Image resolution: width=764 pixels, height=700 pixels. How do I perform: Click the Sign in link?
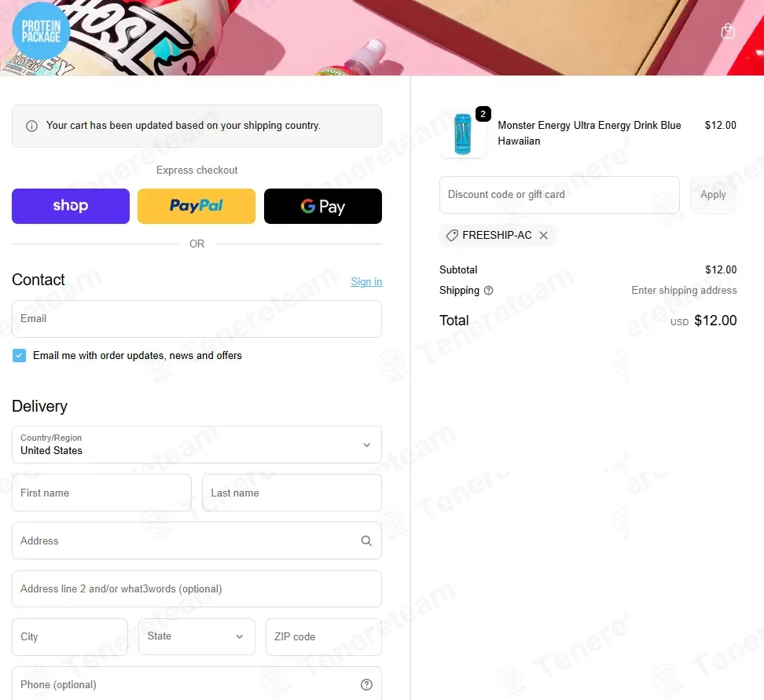pyautogui.click(x=366, y=282)
